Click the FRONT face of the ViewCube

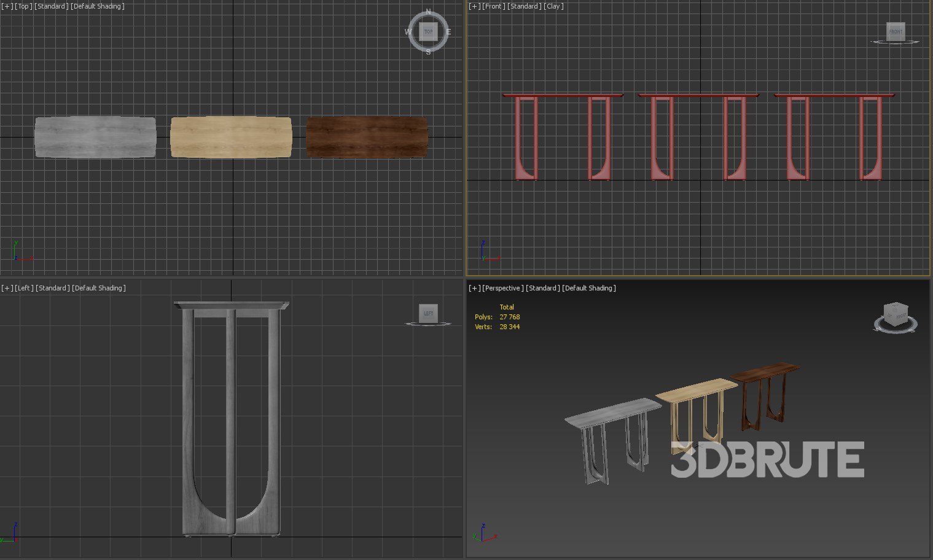[x=896, y=31]
